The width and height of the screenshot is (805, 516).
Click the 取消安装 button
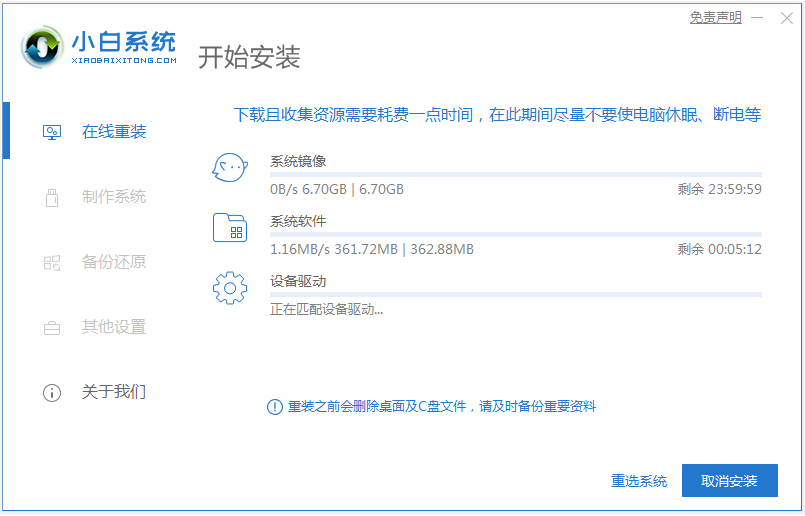click(x=730, y=481)
